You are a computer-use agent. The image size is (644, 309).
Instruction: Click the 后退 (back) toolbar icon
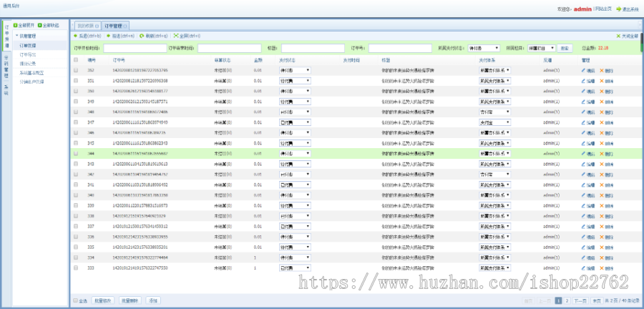[75, 35]
